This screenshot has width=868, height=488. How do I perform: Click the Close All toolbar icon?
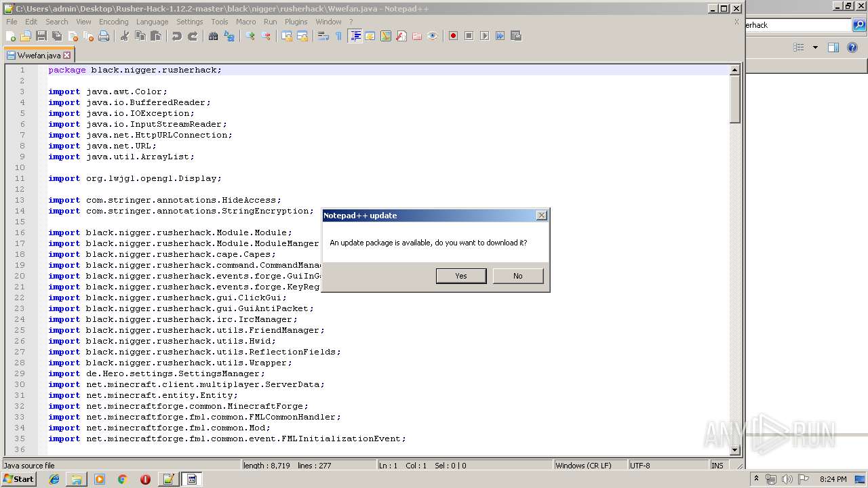coord(88,36)
